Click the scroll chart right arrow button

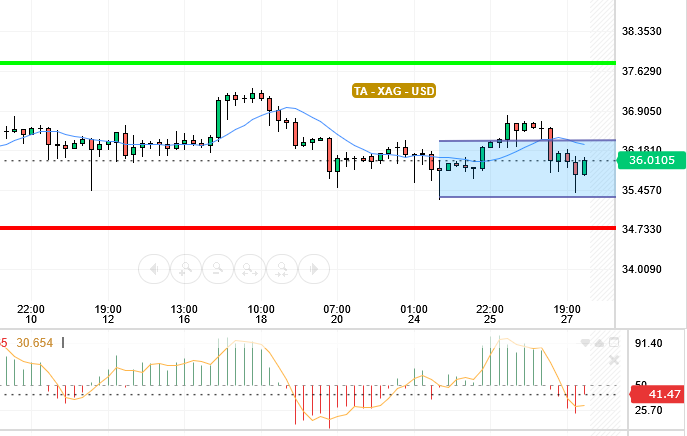click(314, 269)
